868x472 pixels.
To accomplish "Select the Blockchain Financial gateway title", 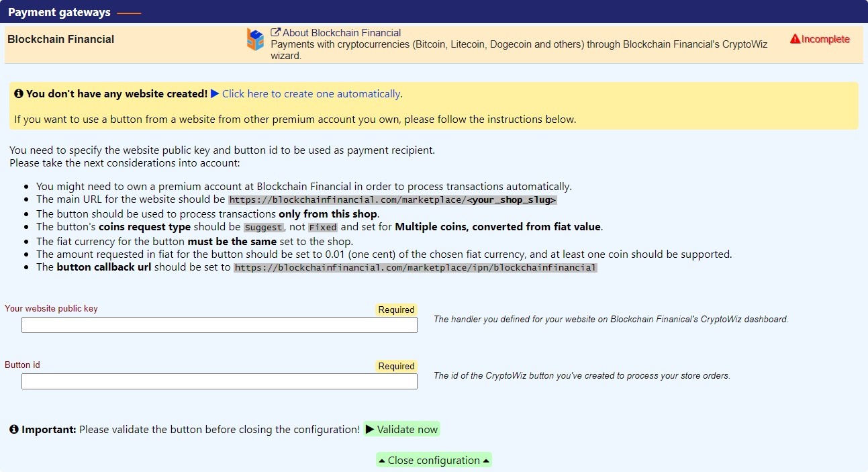I will (x=61, y=40).
